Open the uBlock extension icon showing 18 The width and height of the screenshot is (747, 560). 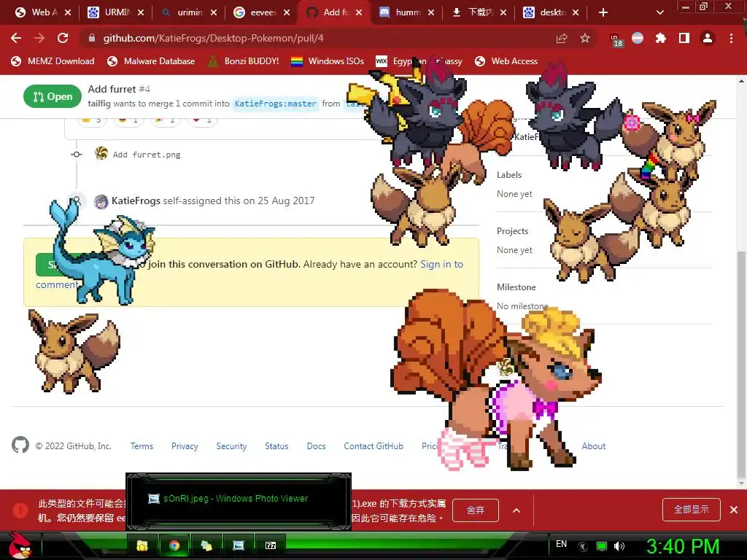click(x=616, y=39)
